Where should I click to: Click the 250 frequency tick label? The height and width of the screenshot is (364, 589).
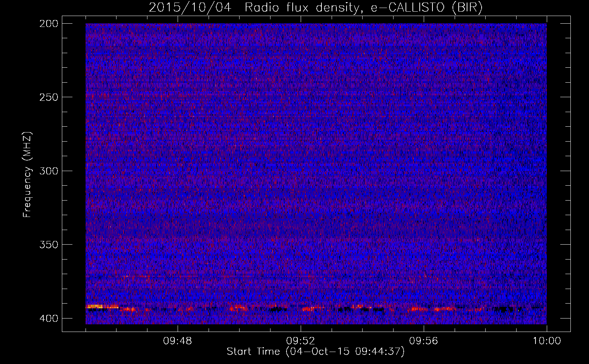(48, 97)
